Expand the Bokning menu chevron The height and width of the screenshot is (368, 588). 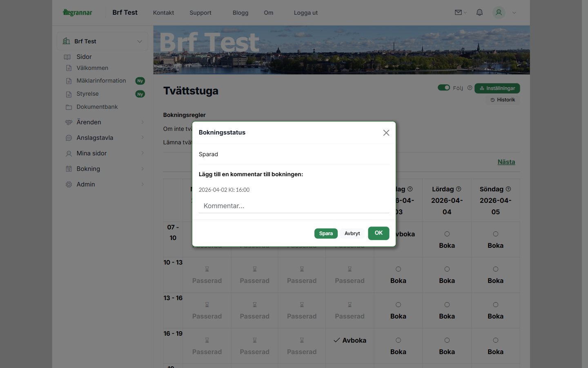click(143, 169)
